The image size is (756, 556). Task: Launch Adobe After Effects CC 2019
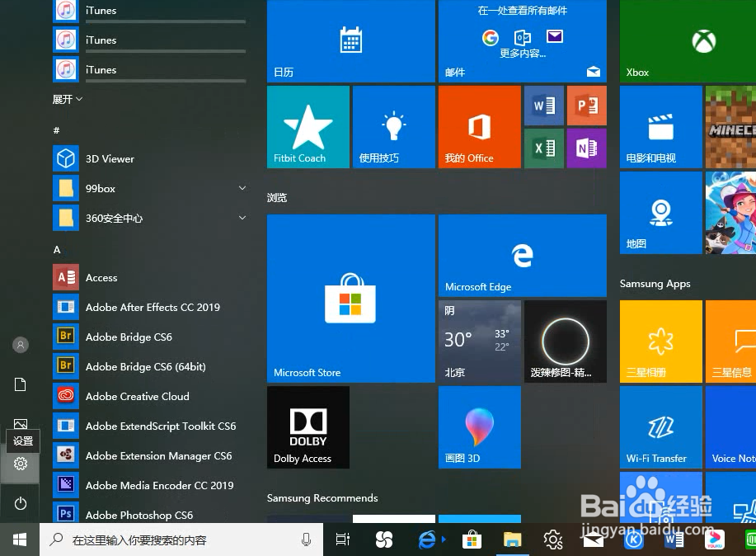(150, 308)
